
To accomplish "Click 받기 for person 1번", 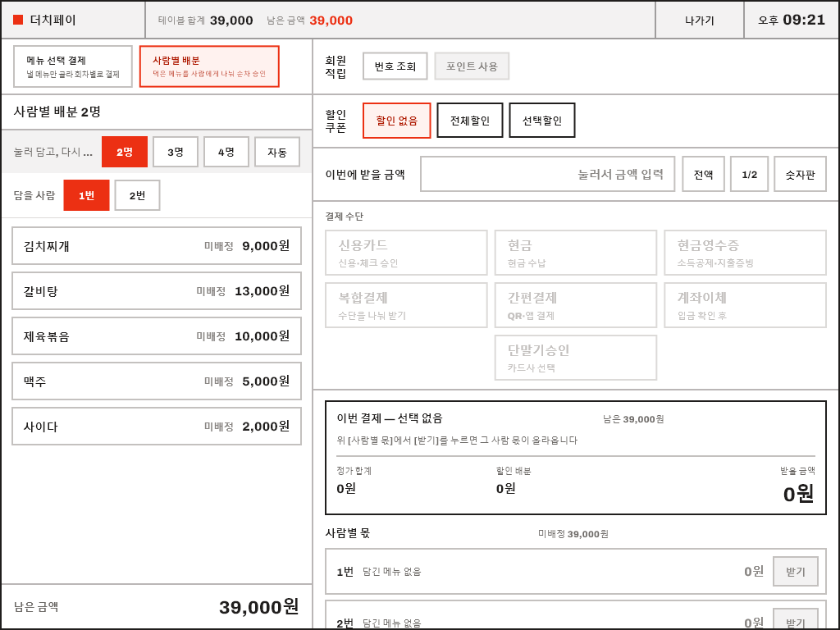I will pyautogui.click(x=796, y=572).
